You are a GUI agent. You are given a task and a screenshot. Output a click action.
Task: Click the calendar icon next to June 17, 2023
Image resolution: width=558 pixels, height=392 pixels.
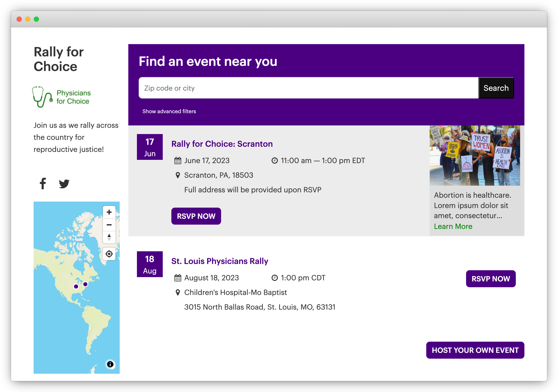pyautogui.click(x=177, y=160)
